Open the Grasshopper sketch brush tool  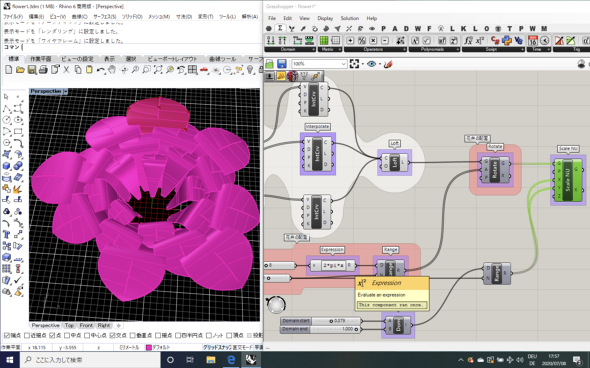coord(388,64)
